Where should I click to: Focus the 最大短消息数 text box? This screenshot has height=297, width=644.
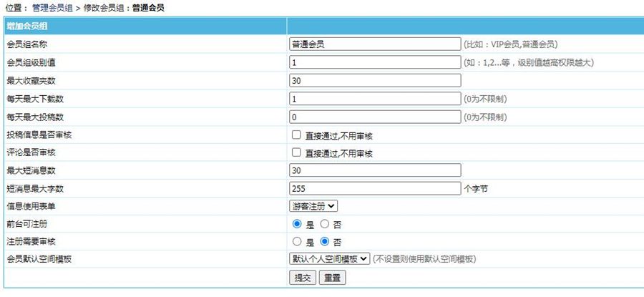pos(375,170)
